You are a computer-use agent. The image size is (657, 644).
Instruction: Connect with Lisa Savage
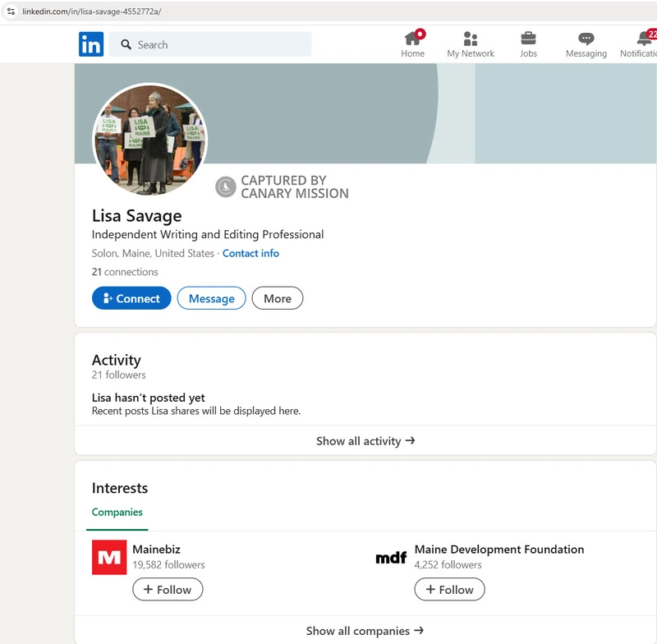pos(131,298)
